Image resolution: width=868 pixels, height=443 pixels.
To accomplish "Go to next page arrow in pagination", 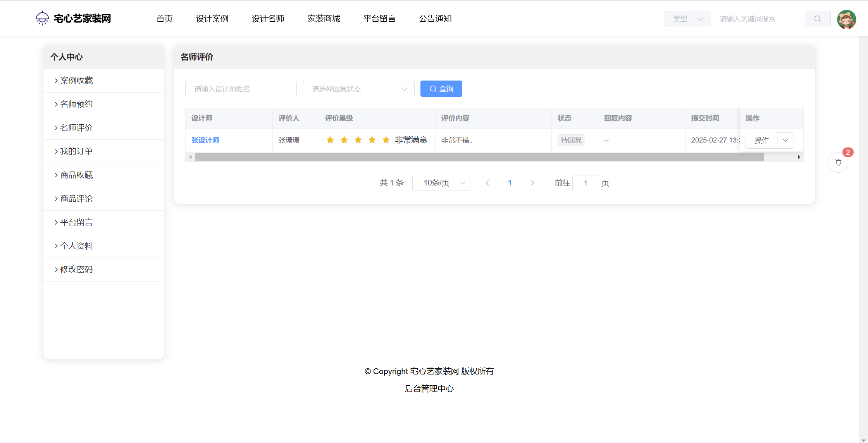I will [x=532, y=183].
